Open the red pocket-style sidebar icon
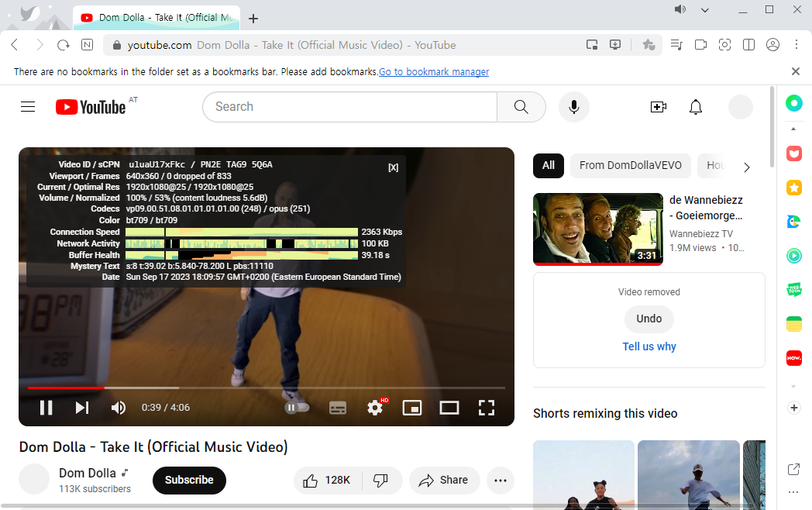 pyautogui.click(x=794, y=153)
